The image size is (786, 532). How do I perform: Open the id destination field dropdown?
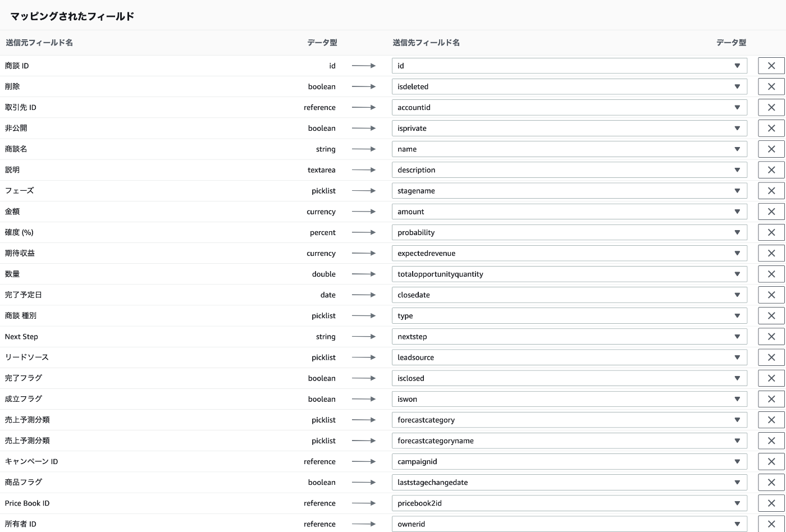point(569,66)
